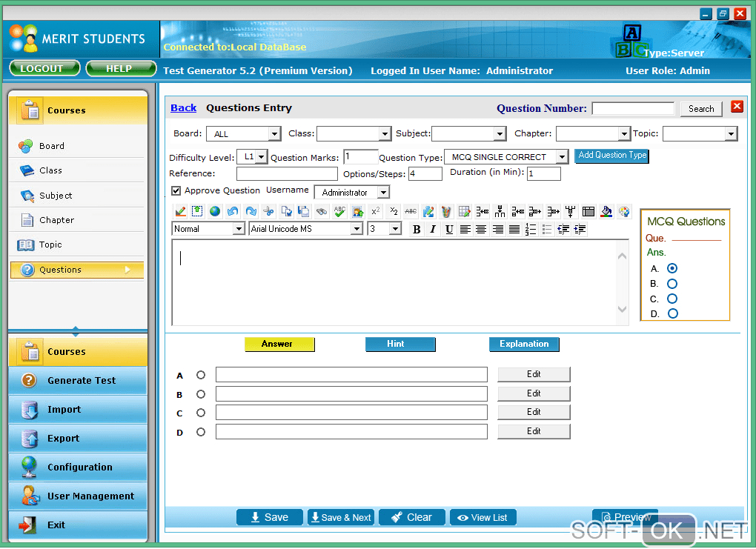Open Chapter in the Courses sidebar
The image size is (756, 549).
[x=77, y=220]
